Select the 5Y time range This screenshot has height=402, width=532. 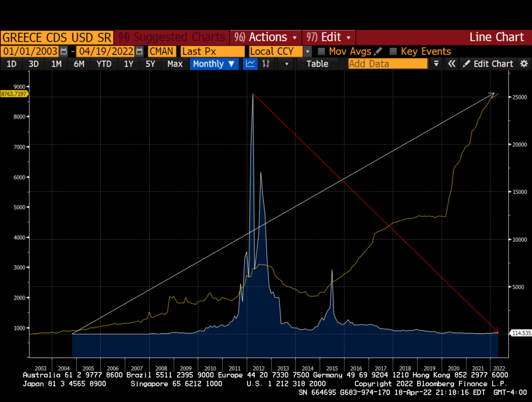(x=150, y=64)
